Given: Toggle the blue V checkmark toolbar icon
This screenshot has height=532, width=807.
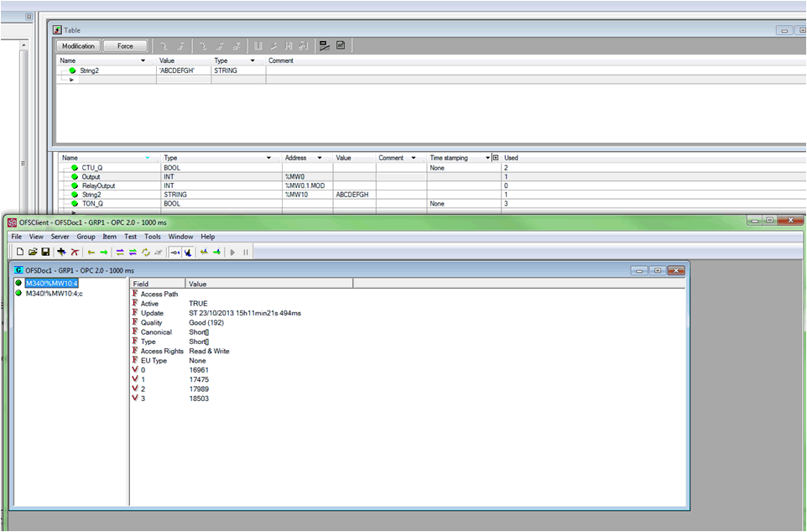Looking at the screenshot, I should tap(188, 253).
